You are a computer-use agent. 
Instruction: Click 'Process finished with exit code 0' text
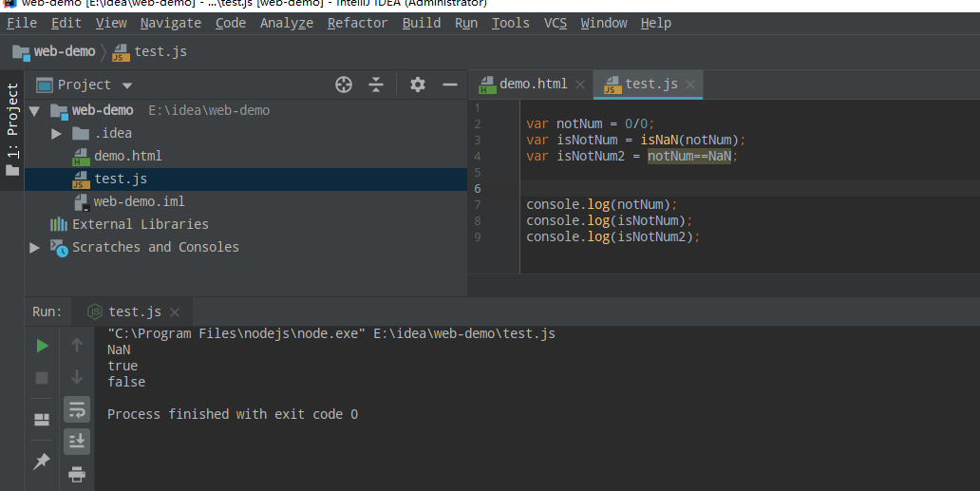(233, 414)
